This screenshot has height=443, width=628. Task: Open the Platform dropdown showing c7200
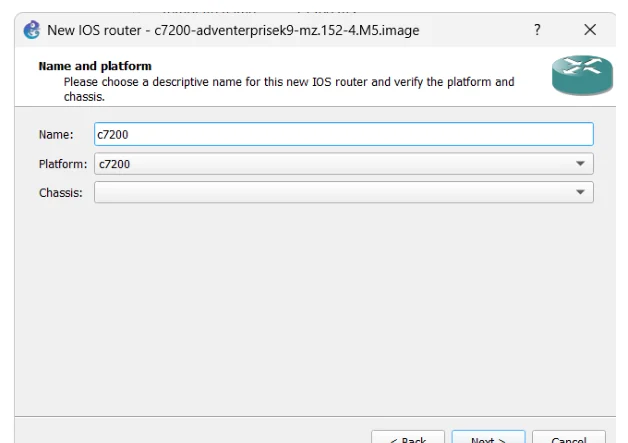pos(344,164)
